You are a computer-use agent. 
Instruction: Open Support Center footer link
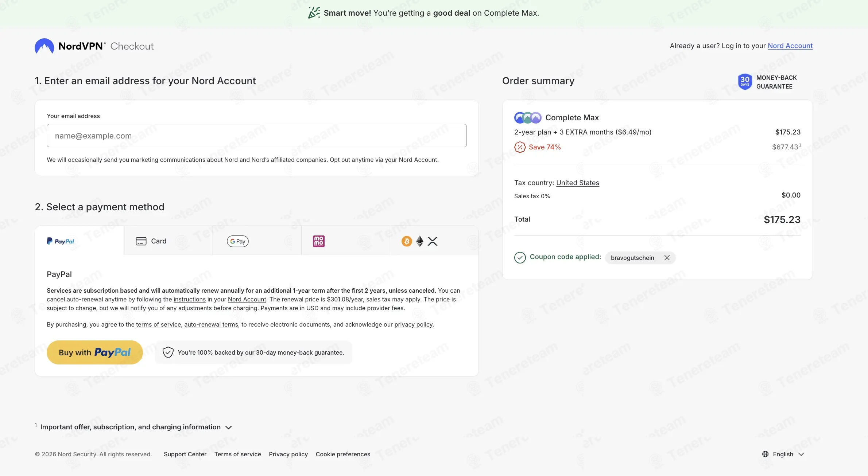(185, 454)
